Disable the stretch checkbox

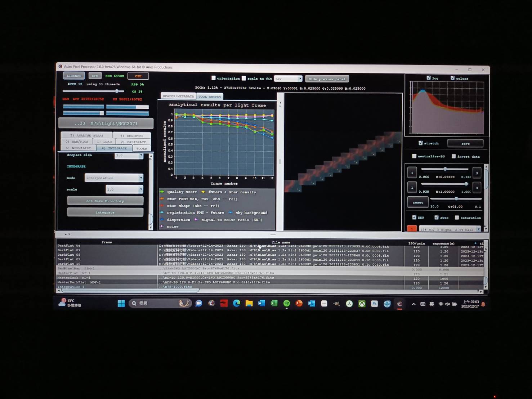pyautogui.click(x=420, y=143)
